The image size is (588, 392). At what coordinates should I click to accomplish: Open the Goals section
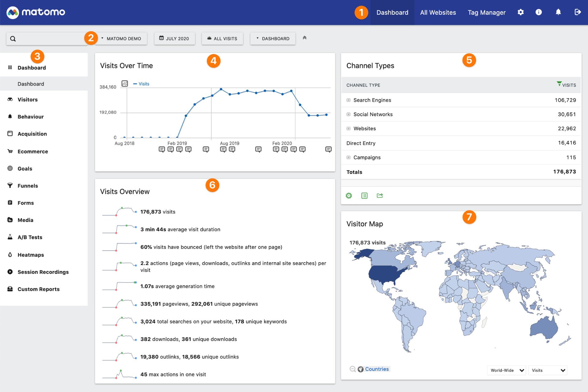click(25, 168)
